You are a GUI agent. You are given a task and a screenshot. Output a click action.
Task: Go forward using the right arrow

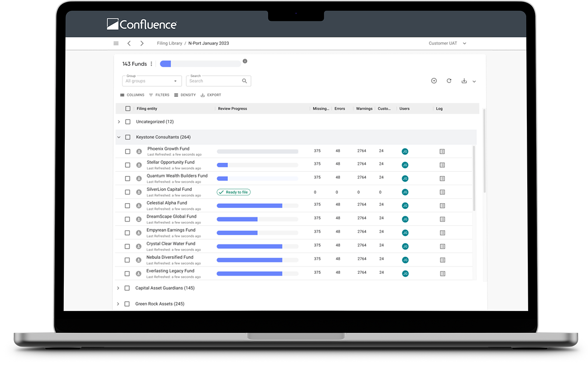[142, 44]
